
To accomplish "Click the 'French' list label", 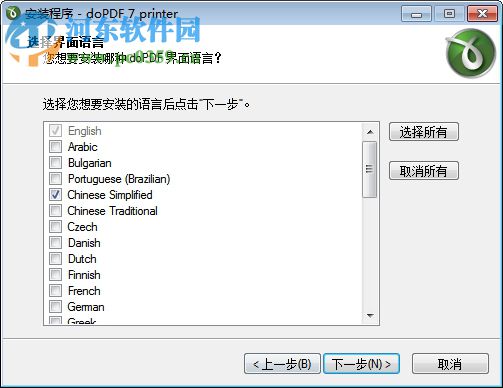I will 84,291.
